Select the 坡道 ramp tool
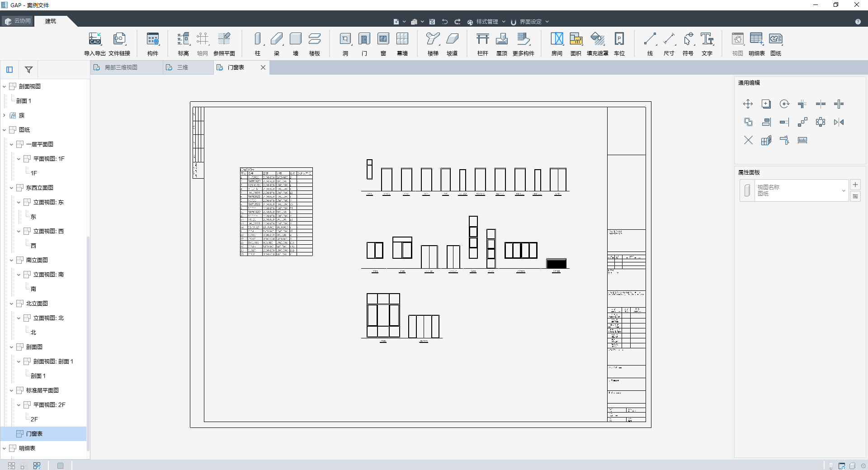 [452, 44]
